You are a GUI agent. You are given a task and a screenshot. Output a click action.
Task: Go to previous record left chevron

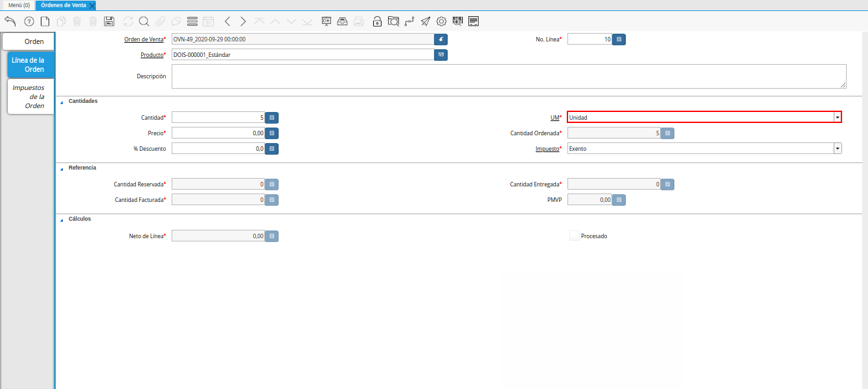[227, 21]
